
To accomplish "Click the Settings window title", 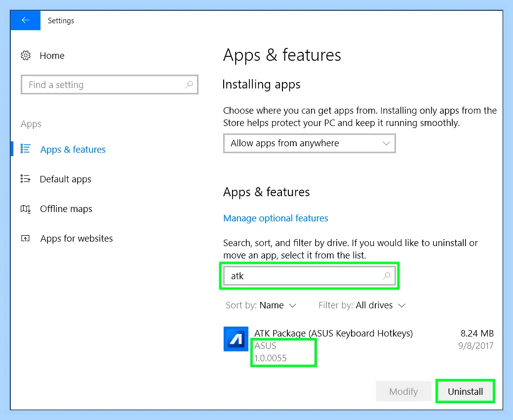I will pyautogui.click(x=61, y=21).
